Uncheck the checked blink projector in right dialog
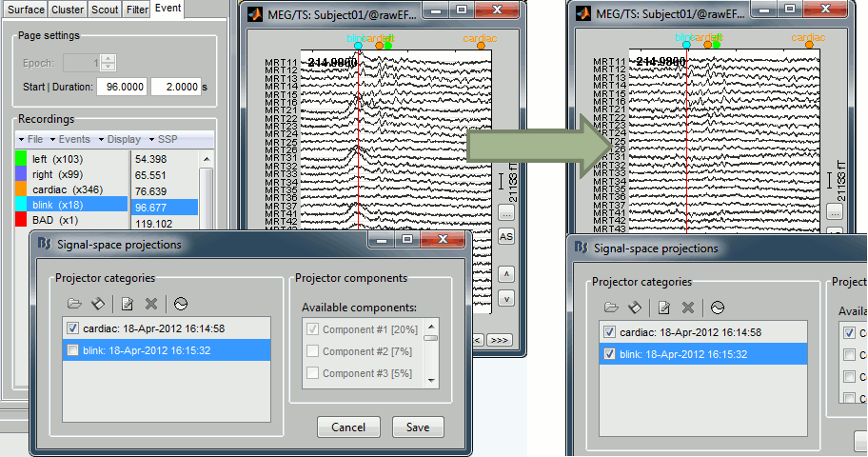This screenshot has width=868, height=457. coord(607,354)
